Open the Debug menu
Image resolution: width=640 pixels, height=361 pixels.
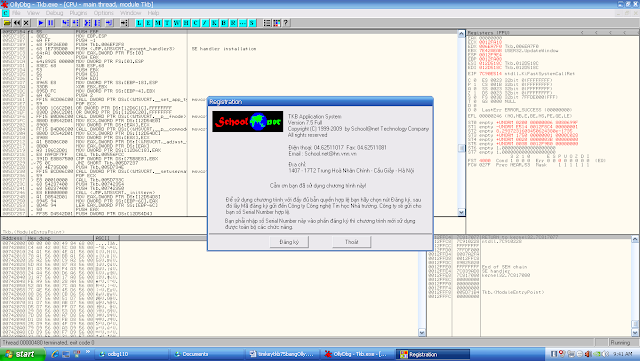[54, 13]
